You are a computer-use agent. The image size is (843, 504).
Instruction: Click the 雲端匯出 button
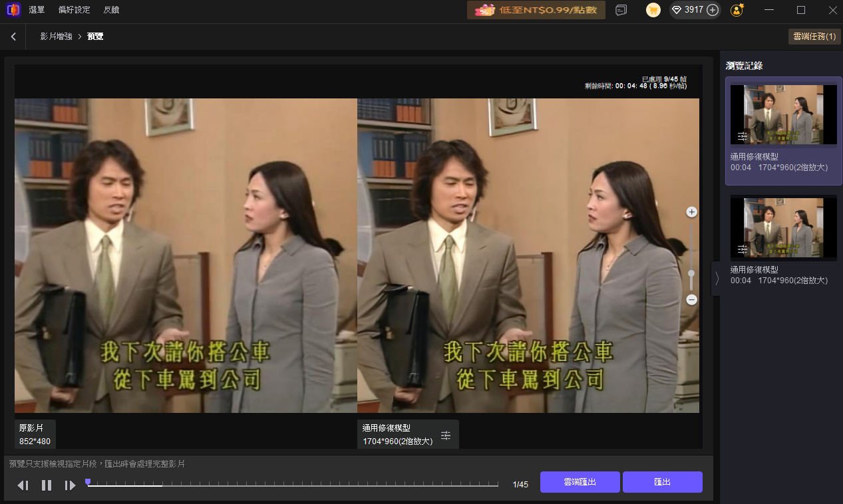[x=580, y=482]
